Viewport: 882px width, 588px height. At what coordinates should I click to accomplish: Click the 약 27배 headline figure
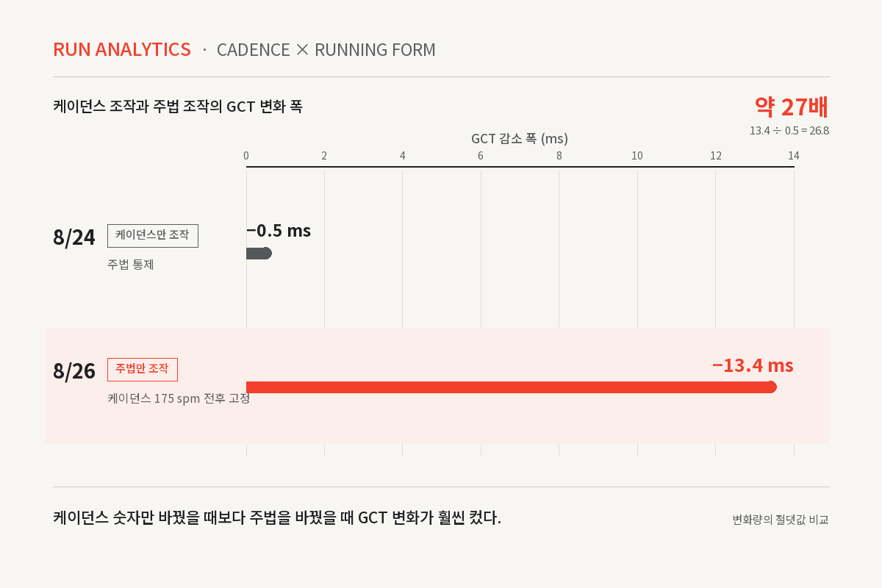point(792,107)
